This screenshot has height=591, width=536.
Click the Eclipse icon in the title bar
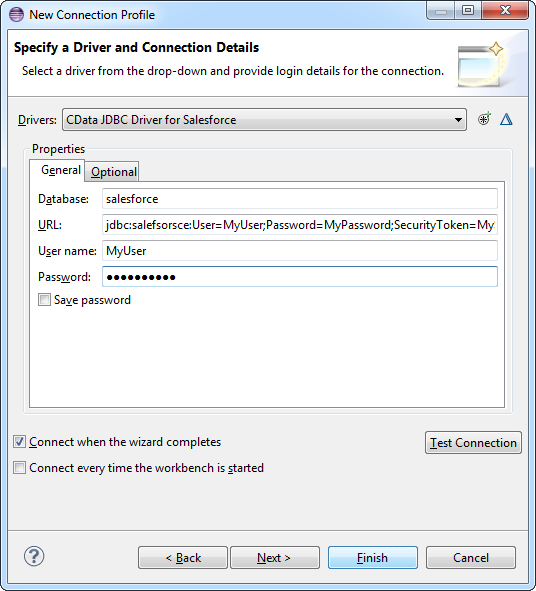[16, 15]
